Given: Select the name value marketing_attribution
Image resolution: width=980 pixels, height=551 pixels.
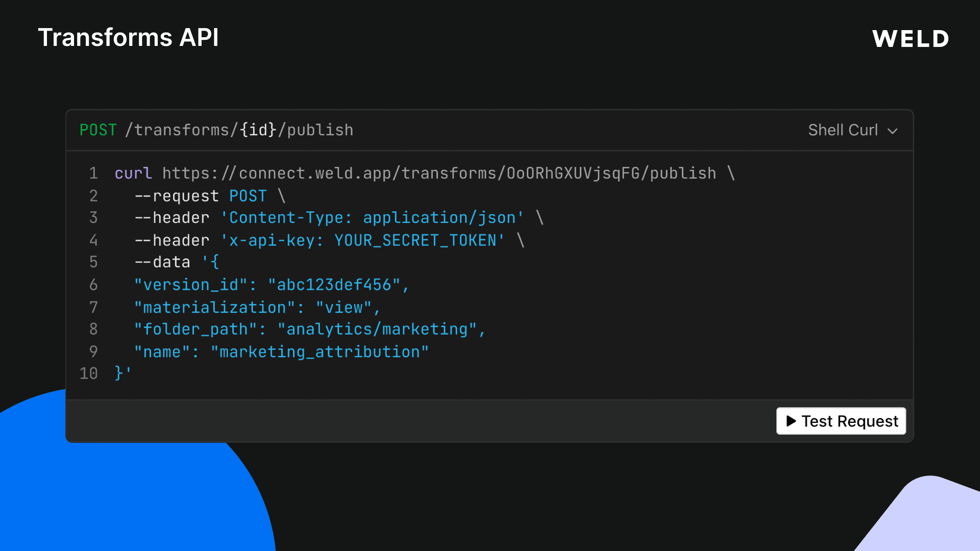Looking at the screenshot, I should click(320, 352).
